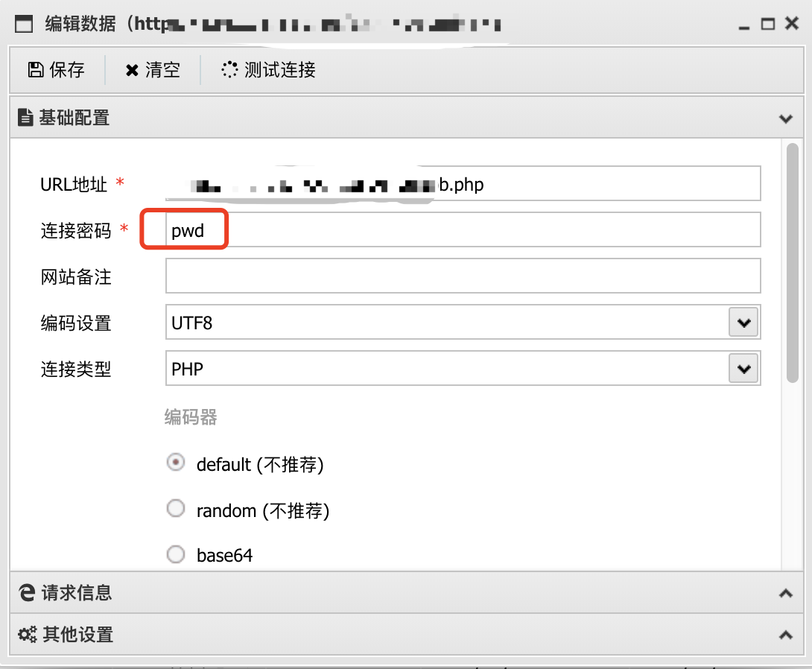Click the clear X icon
The width and height of the screenshot is (812, 669).
[x=132, y=70]
